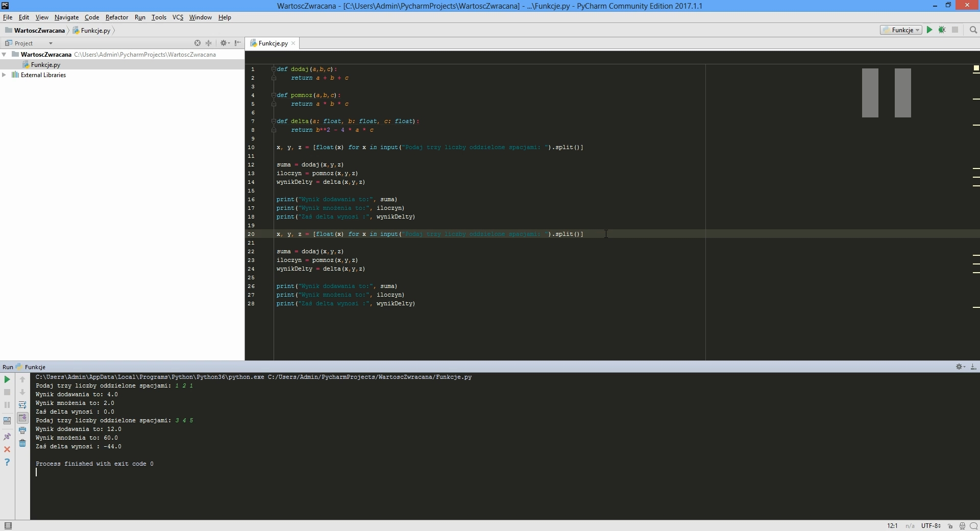The image size is (980, 531).
Task: Toggle scroll to end of console
Action: pyautogui.click(x=22, y=418)
